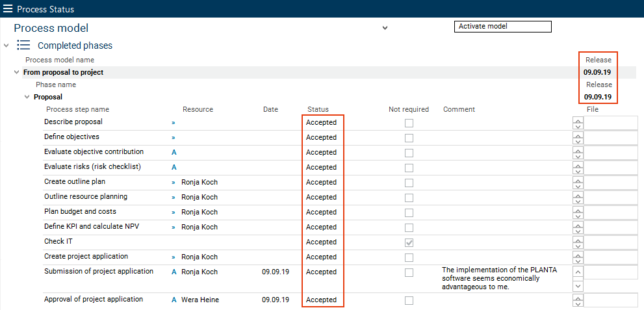The image size is (644, 310).
Task: Check Not required for Describe proposal
Action: pyautogui.click(x=409, y=123)
